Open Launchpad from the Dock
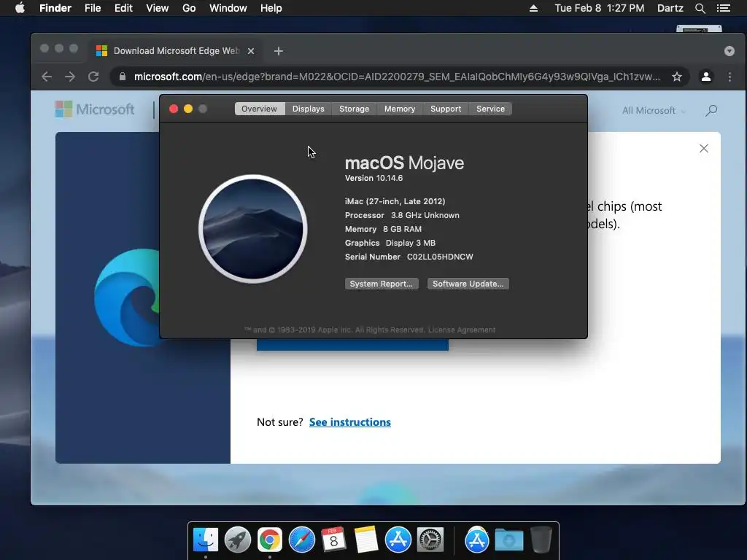747x560 pixels. [238, 540]
